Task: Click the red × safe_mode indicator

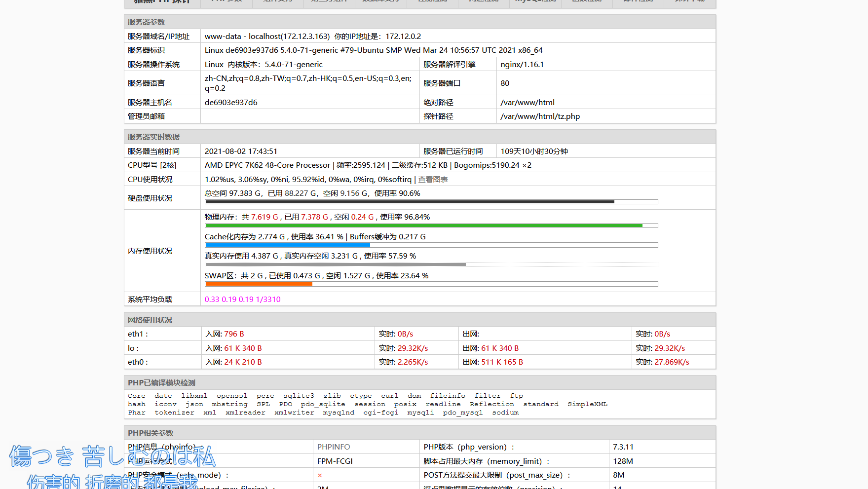Action: 320,475
